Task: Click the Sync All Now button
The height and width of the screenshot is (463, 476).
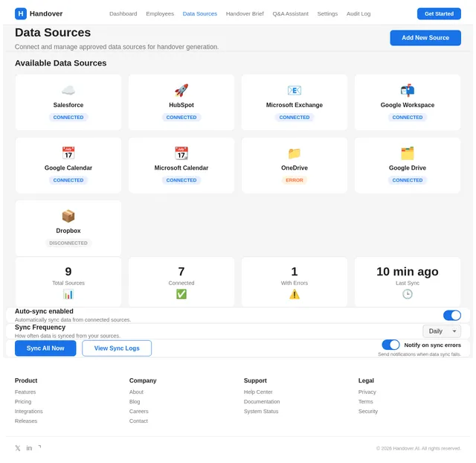Action: 45,348
